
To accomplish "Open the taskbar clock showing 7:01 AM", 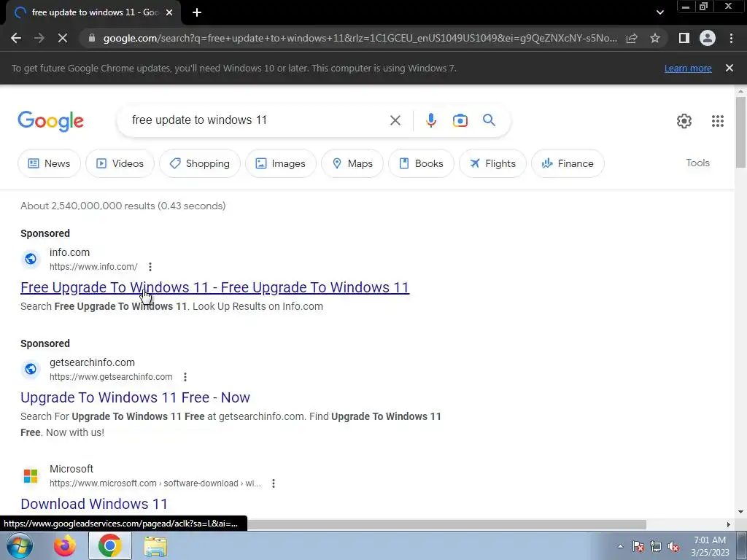I will coord(710,546).
